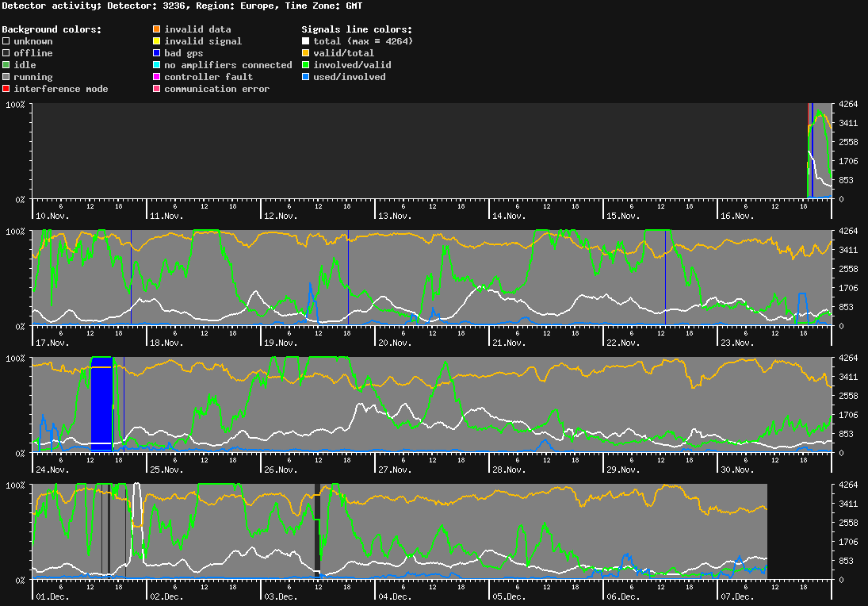Click the blue bad gps bar on 24.Nov
Image resolution: width=868 pixels, height=606 pixels.
pos(101,405)
